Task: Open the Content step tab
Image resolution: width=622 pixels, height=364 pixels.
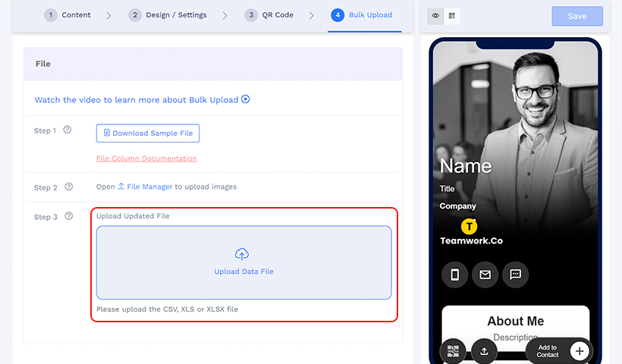Action: 67,15
